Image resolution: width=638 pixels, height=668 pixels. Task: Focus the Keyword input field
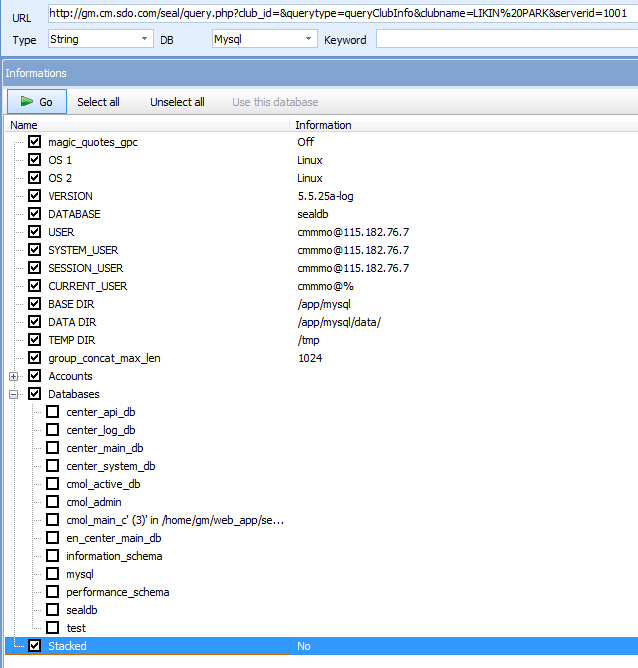pyautogui.click(x=507, y=40)
